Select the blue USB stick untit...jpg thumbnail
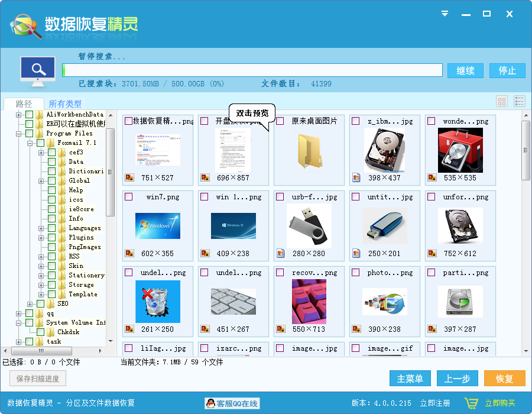The image size is (532, 414). pyautogui.click(x=384, y=226)
